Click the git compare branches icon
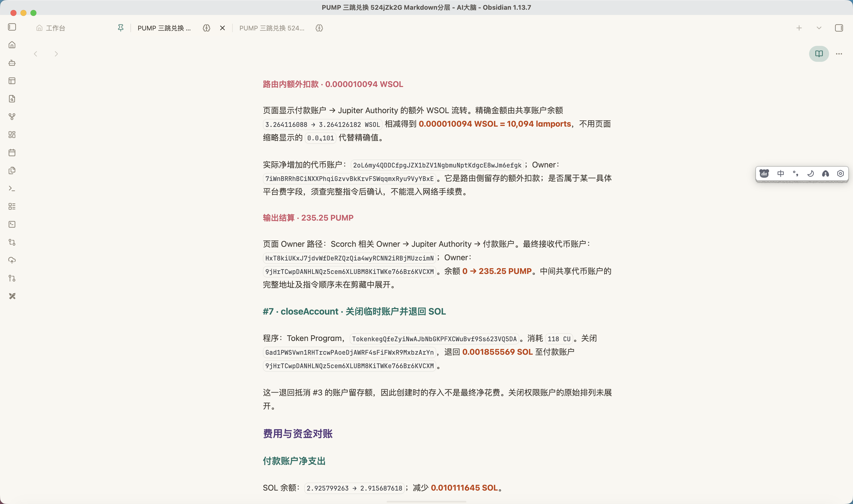This screenshot has height=504, width=853. [12, 242]
